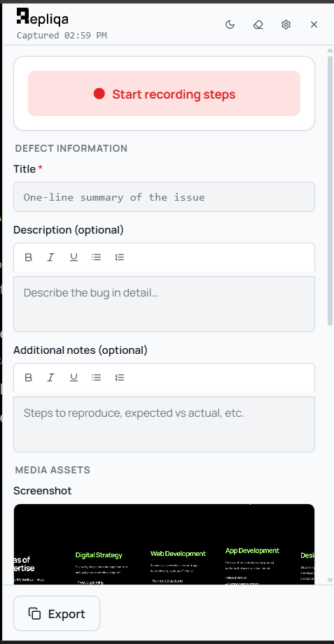Open the captured screenshot thumbnail
334x644 pixels.
click(164, 544)
